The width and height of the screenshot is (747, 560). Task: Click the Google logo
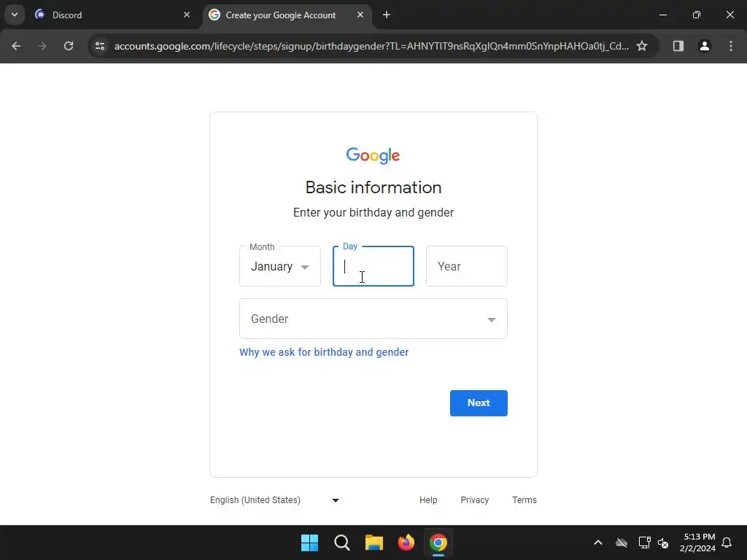[373, 156]
